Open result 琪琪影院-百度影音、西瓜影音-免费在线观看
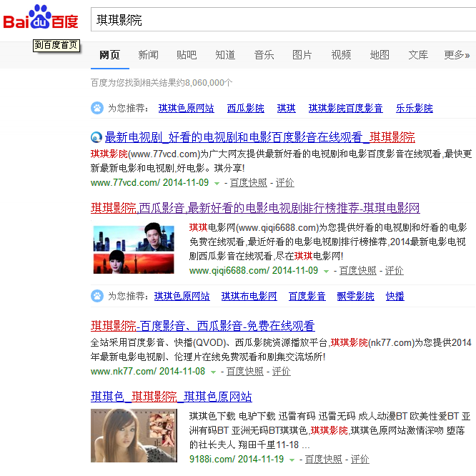The width and height of the screenshot is (476, 476). click(203, 326)
